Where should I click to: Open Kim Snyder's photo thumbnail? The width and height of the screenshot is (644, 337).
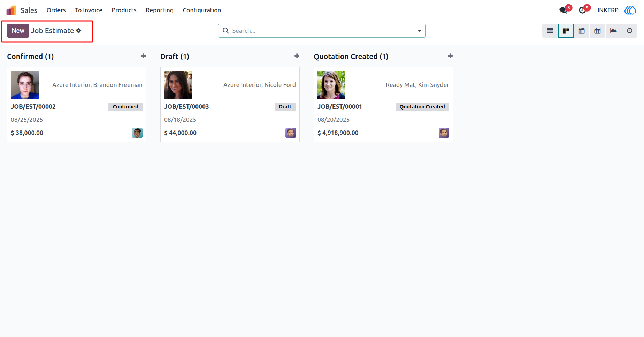(331, 85)
